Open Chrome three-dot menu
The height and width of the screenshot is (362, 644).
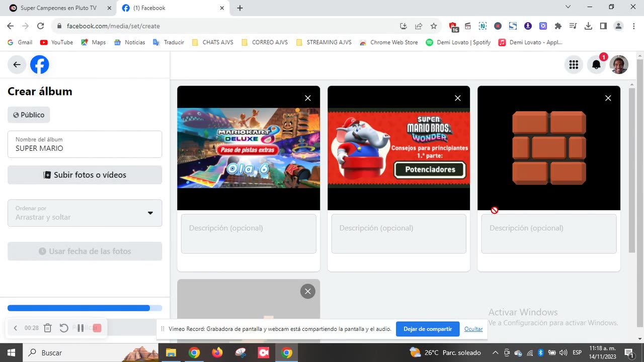click(633, 26)
